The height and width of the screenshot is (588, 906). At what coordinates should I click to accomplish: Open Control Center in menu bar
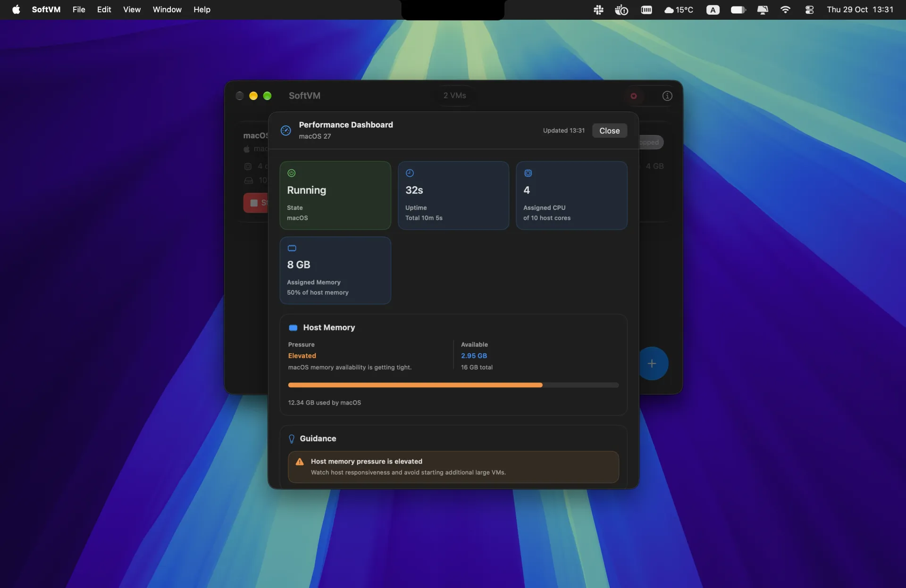(x=809, y=9)
